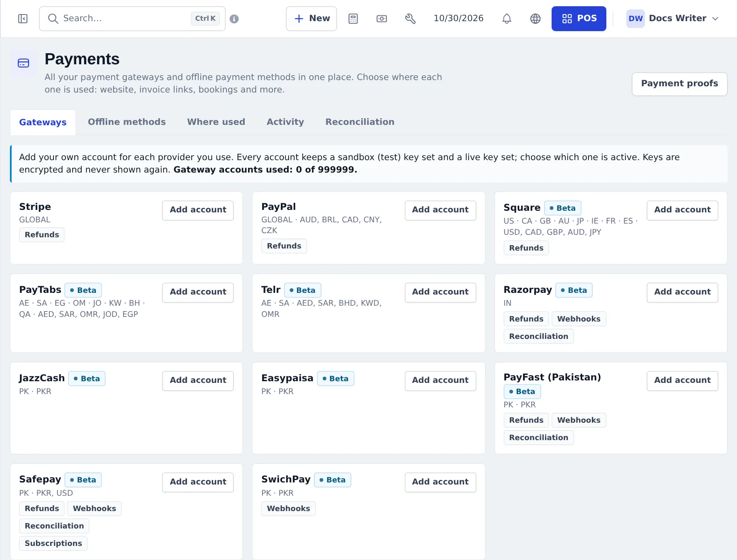This screenshot has height=560, width=737.
Task: Add account for JazzCash
Action: [198, 380]
